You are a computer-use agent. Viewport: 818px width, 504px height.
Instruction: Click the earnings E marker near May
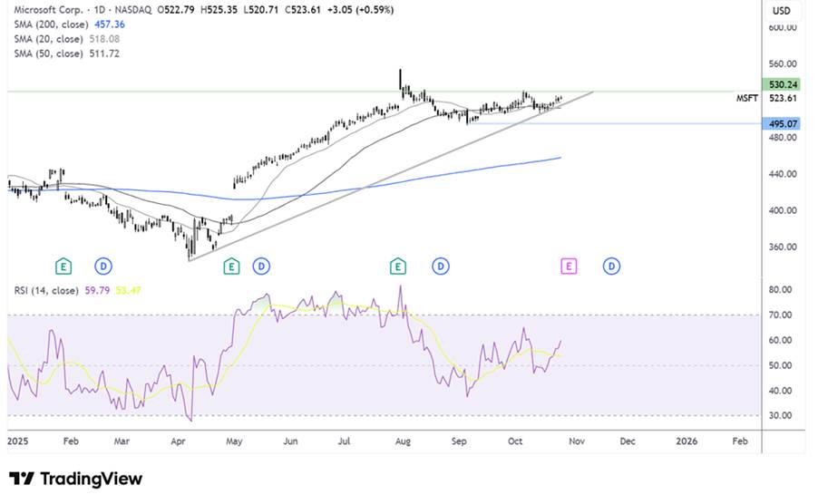(x=231, y=267)
